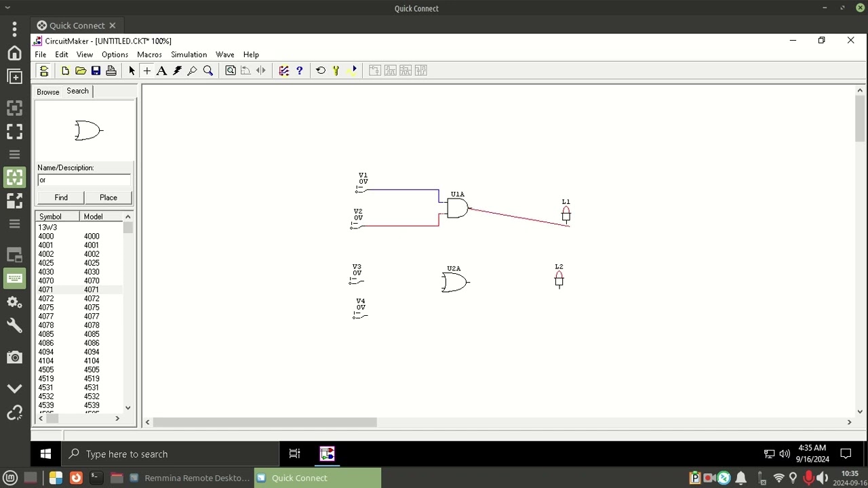The width and height of the screenshot is (868, 488).
Task: Click the Mirror icon
Action: click(261, 70)
